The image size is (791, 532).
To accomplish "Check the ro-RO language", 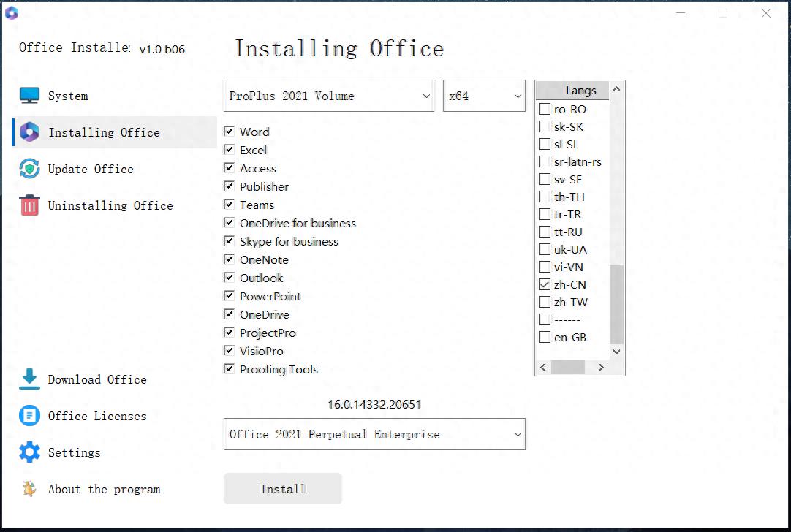I will (545, 109).
